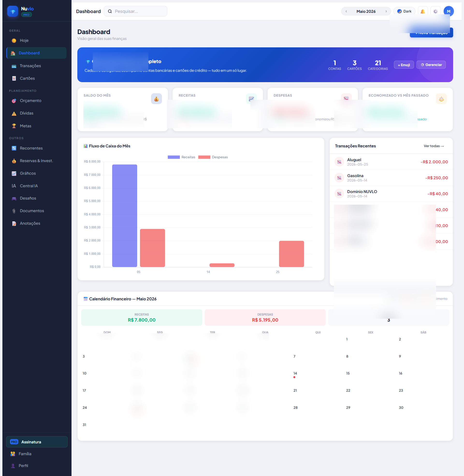Image resolution: width=464 pixels, height=476 pixels.
Task: Open the settings gear menu
Action: (435, 11)
